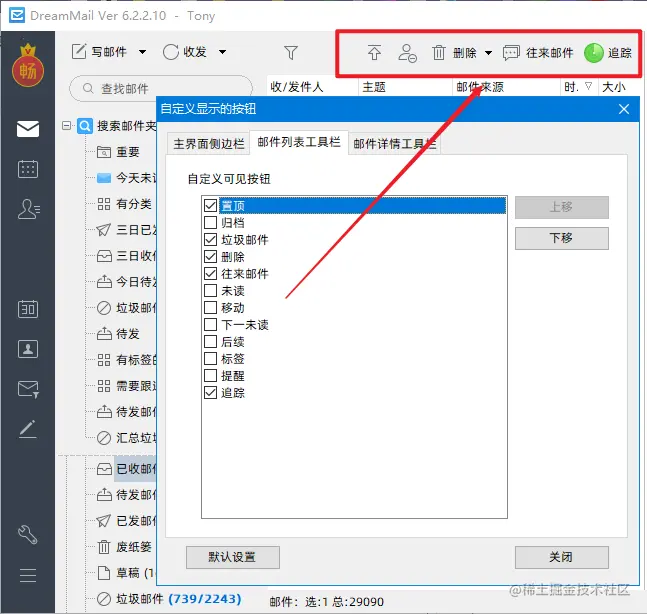Click the 主题 column header
647x614 pixels.
[405, 87]
